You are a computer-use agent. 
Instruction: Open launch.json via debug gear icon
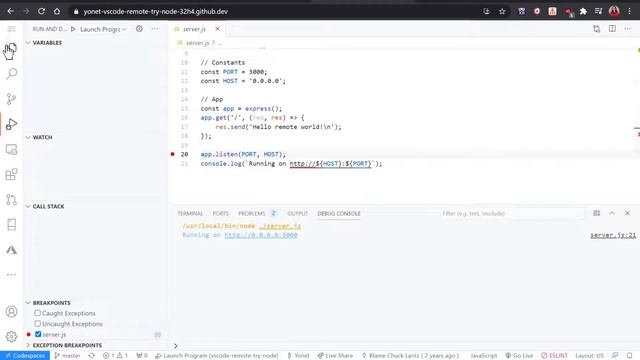coord(139,29)
